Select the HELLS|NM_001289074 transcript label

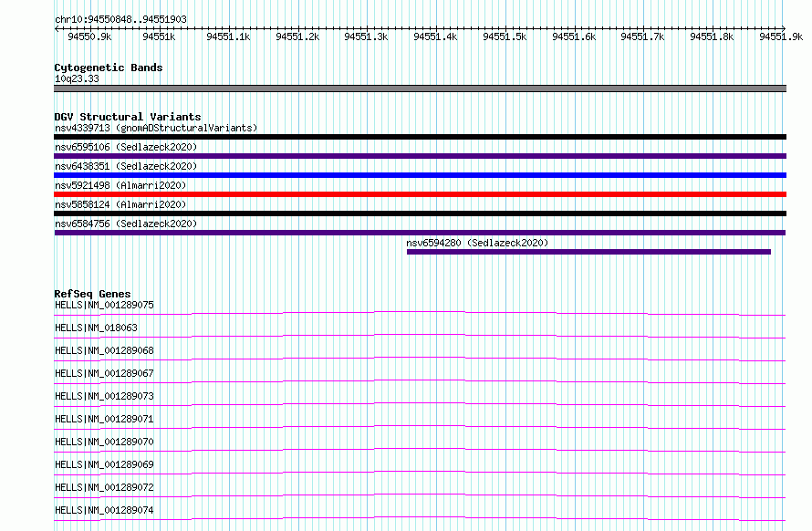coord(104,510)
